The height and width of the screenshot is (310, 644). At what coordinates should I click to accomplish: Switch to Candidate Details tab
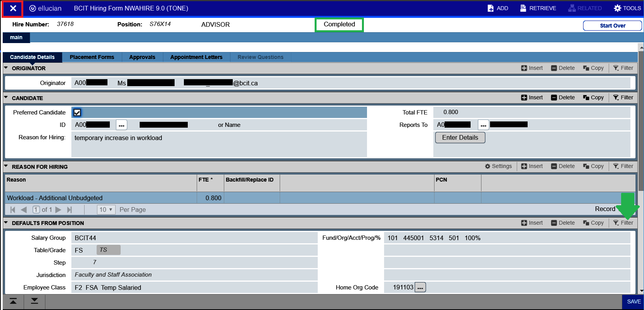(32, 57)
